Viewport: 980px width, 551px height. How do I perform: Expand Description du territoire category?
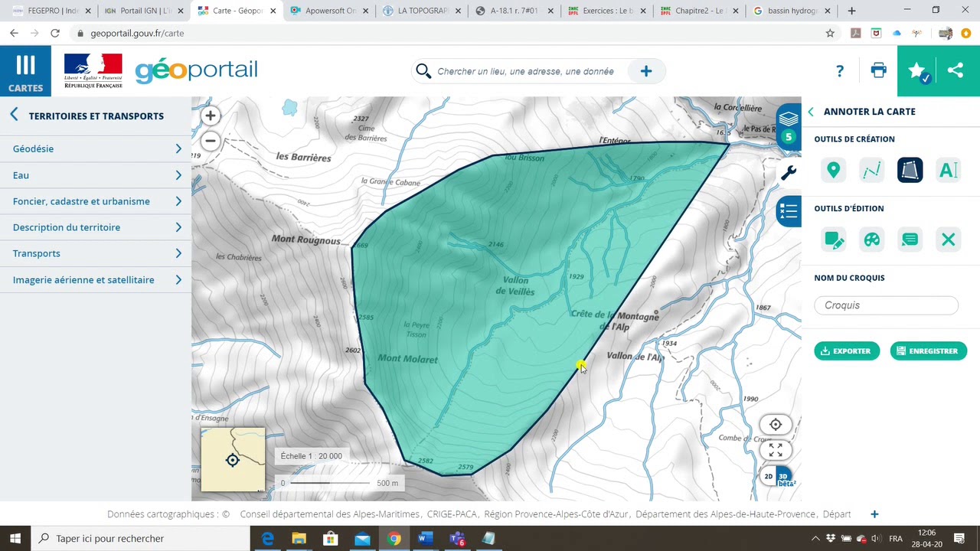(x=96, y=227)
